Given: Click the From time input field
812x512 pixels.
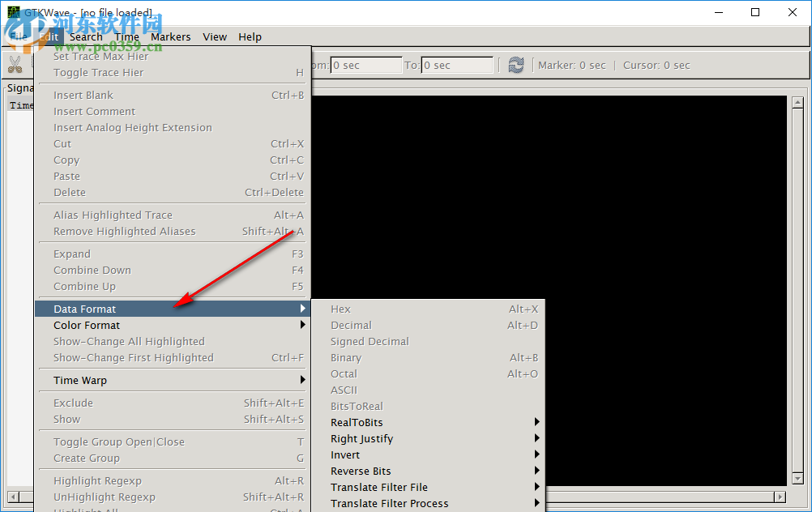Looking at the screenshot, I should pyautogui.click(x=365, y=66).
